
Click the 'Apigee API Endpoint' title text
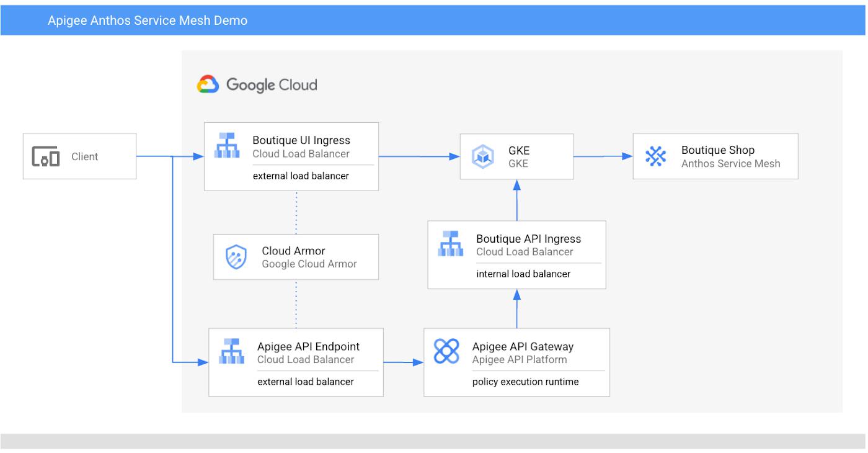pyautogui.click(x=308, y=347)
